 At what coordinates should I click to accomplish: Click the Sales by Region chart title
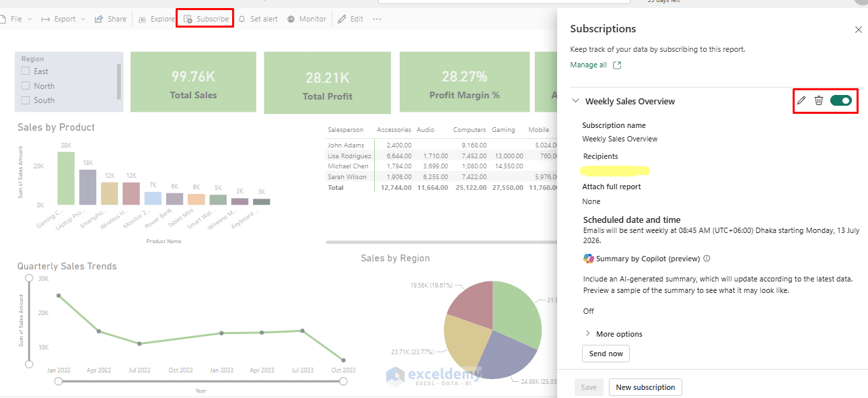point(395,258)
